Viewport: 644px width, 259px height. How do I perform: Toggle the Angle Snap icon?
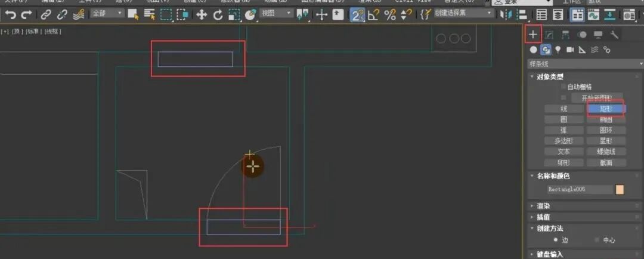[x=373, y=15]
